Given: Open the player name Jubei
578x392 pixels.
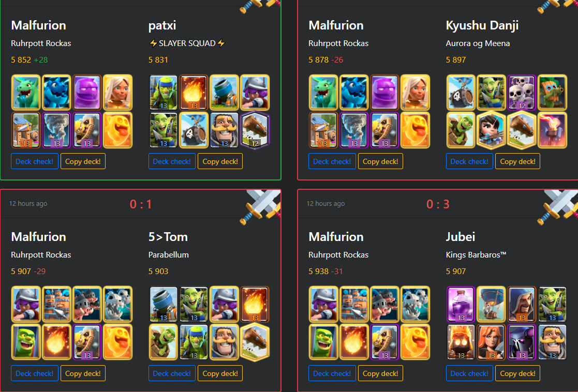Looking at the screenshot, I should 461,237.
